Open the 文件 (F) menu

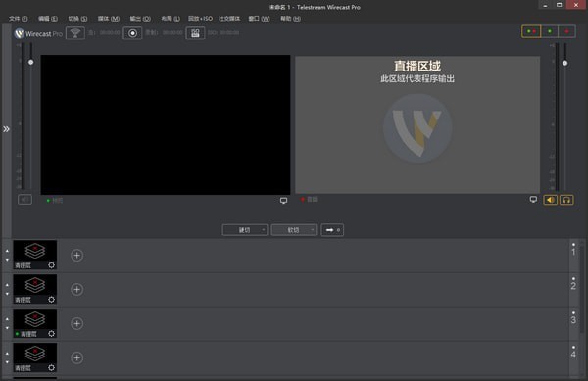click(x=18, y=19)
